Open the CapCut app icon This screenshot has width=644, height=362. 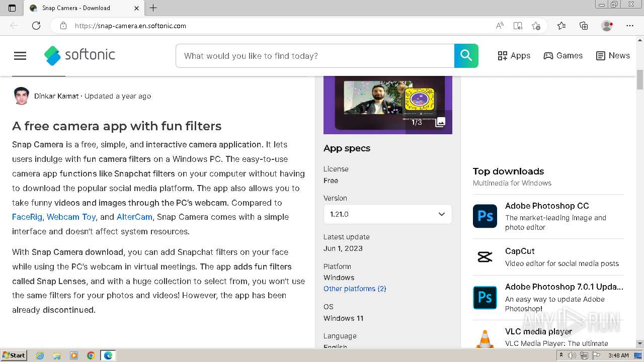point(485,257)
